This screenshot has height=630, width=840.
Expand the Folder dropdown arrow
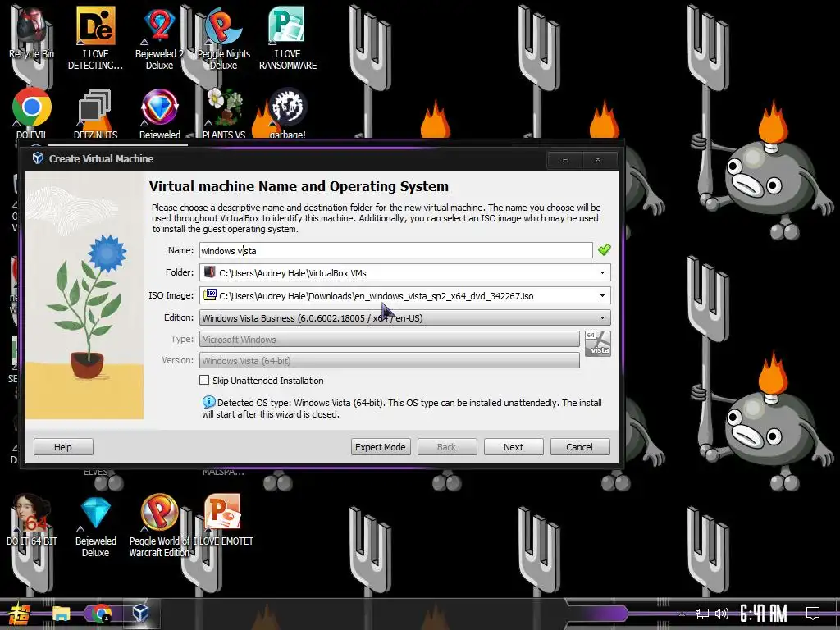602,272
